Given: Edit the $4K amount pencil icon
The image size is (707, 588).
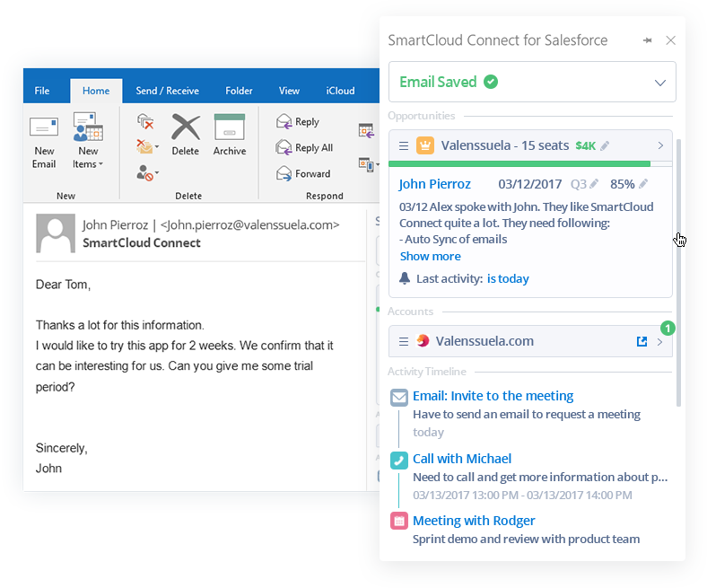Looking at the screenshot, I should (x=605, y=145).
